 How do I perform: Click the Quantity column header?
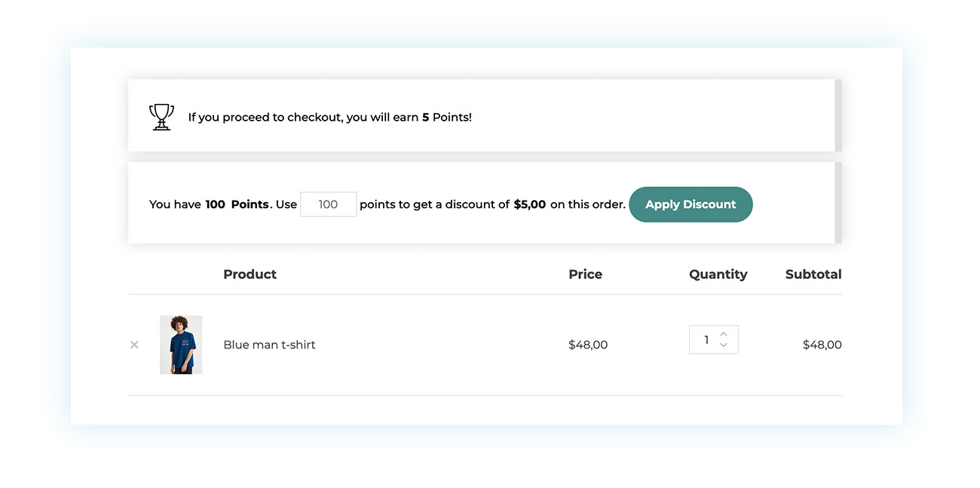click(x=718, y=275)
